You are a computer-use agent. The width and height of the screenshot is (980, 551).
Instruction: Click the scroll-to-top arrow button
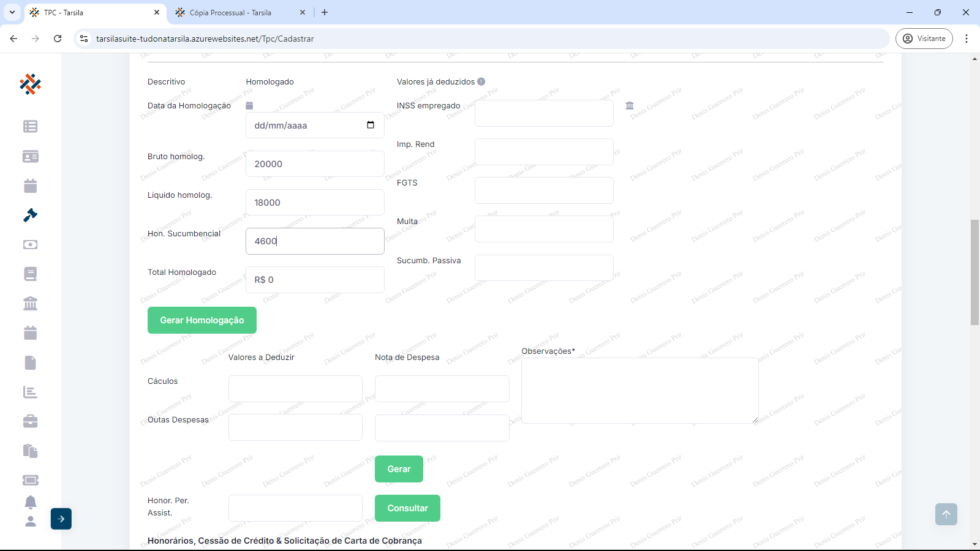(x=946, y=514)
